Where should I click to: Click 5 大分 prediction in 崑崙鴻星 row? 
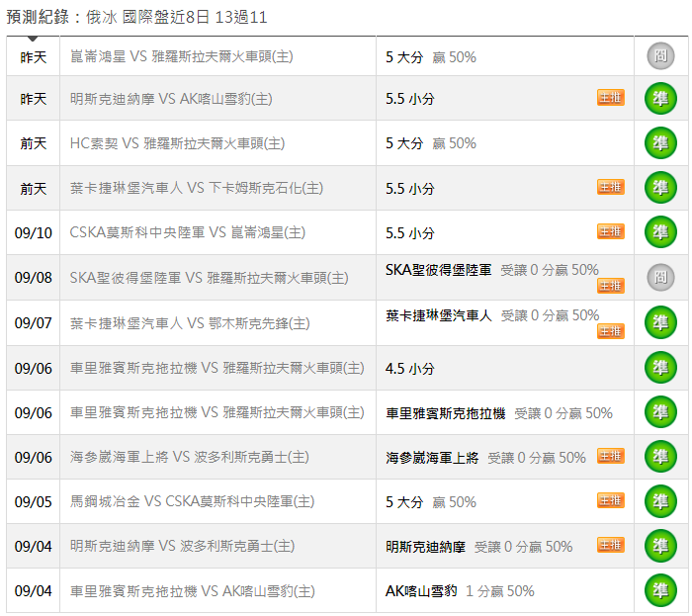coord(431,57)
